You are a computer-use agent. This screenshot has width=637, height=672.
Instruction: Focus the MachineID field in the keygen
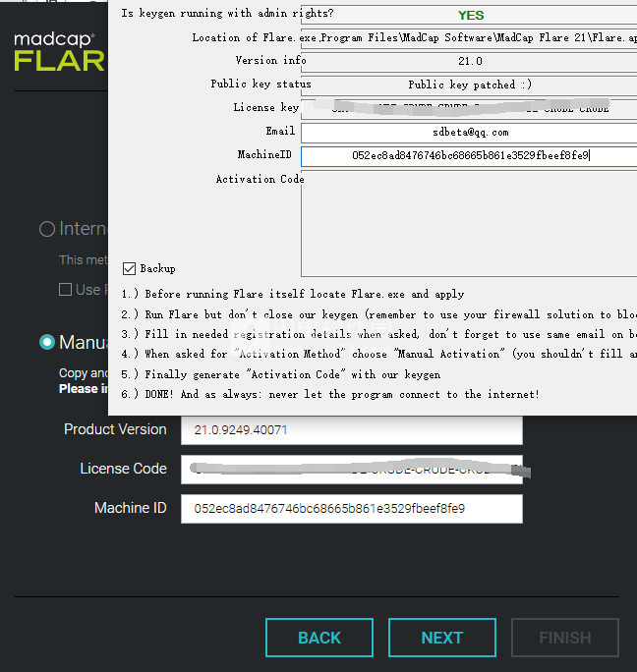click(x=469, y=156)
